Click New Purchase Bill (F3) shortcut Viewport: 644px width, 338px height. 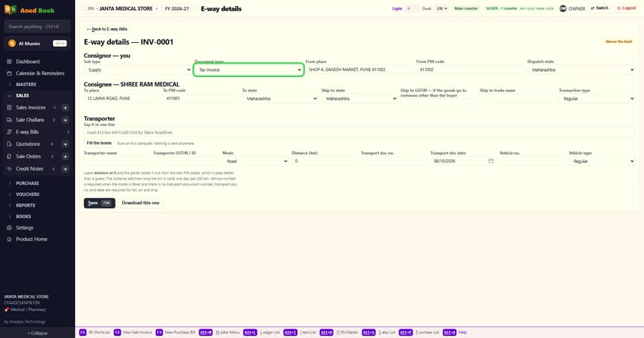(x=176, y=332)
